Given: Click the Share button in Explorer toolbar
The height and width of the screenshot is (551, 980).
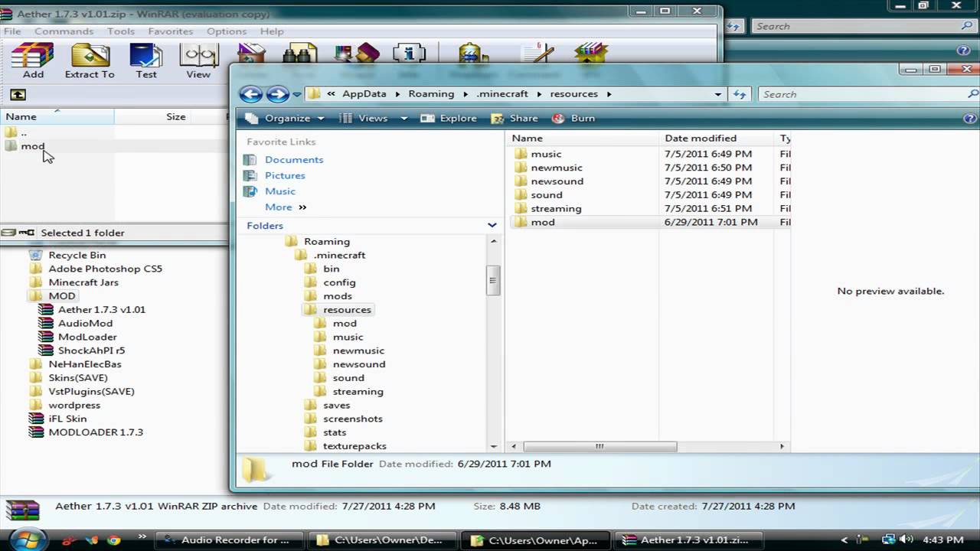Looking at the screenshot, I should [x=514, y=119].
